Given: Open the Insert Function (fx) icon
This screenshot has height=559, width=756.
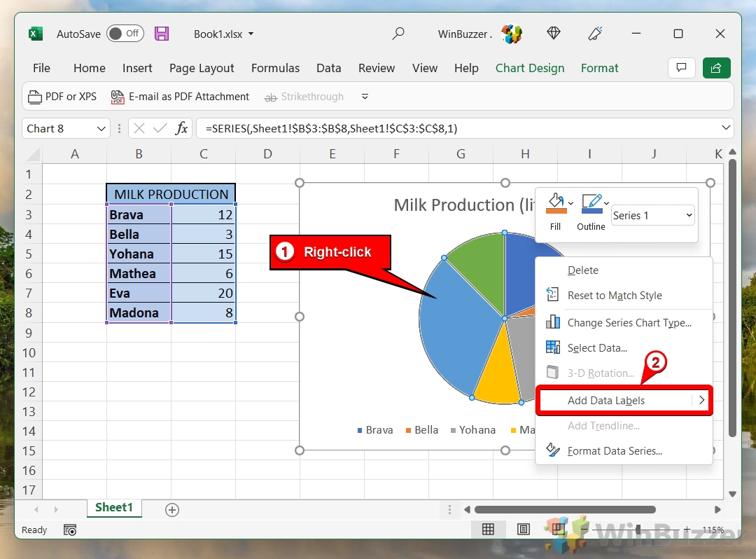Looking at the screenshot, I should (x=181, y=128).
